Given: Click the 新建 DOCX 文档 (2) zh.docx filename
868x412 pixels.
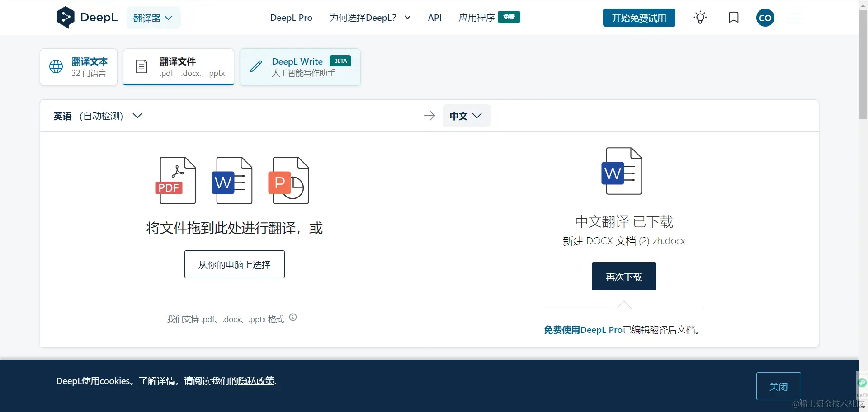Looking at the screenshot, I should (x=624, y=241).
